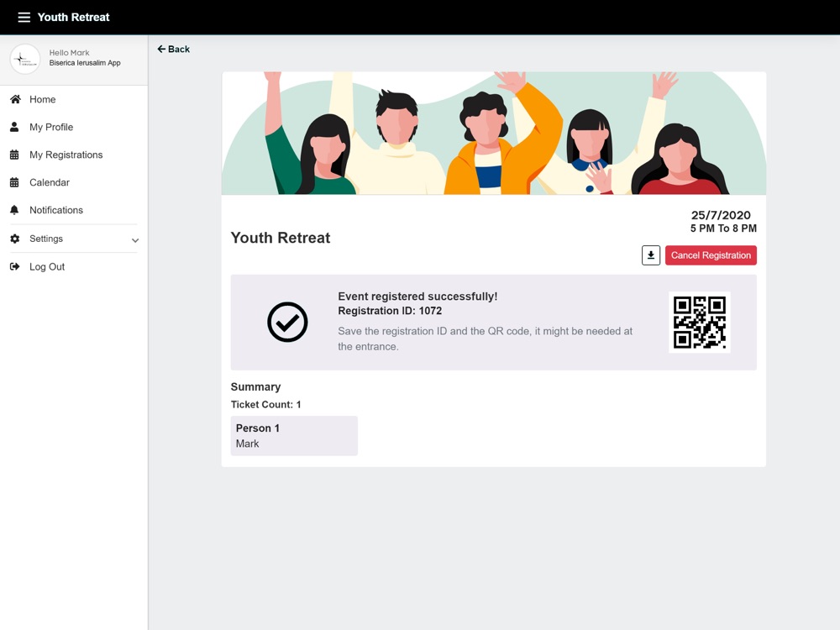Open the hamburger menu icon
This screenshot has width=840, height=630.
point(24,17)
